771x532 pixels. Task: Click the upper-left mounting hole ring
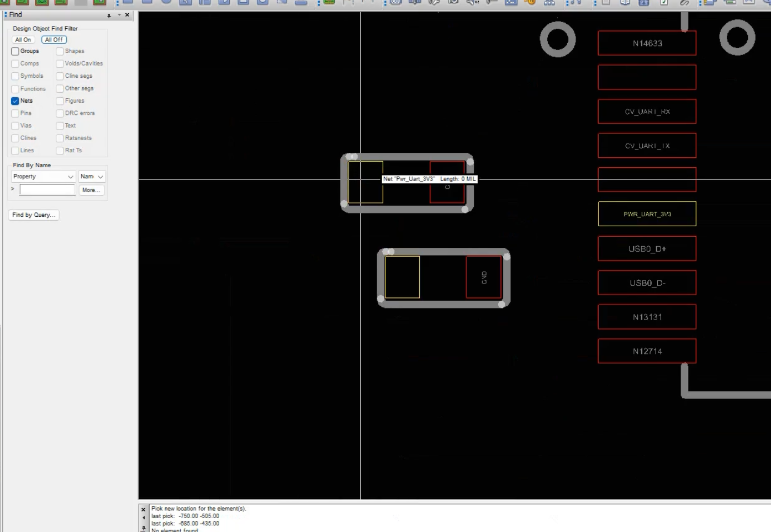coord(557,39)
